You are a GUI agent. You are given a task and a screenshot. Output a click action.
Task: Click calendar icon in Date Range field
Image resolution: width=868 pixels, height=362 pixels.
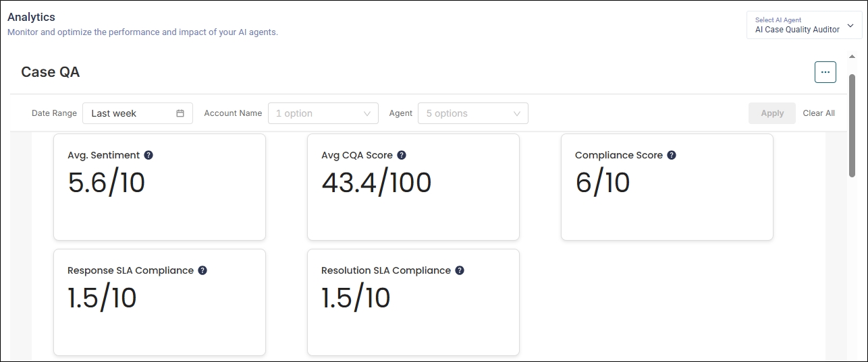(x=180, y=113)
